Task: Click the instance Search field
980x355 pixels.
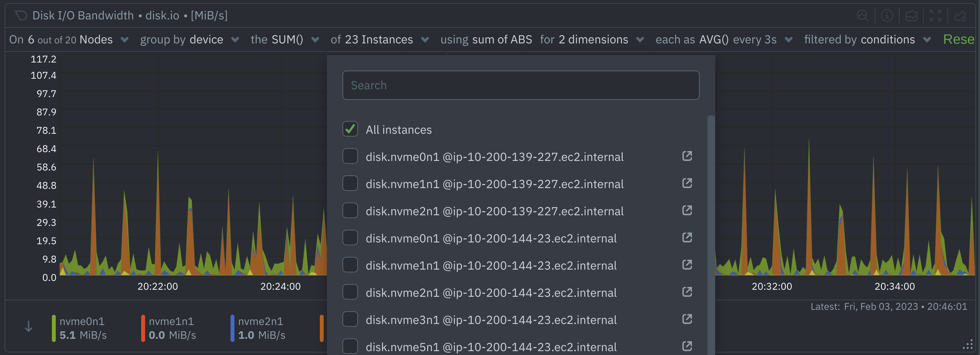Action: pos(520,85)
